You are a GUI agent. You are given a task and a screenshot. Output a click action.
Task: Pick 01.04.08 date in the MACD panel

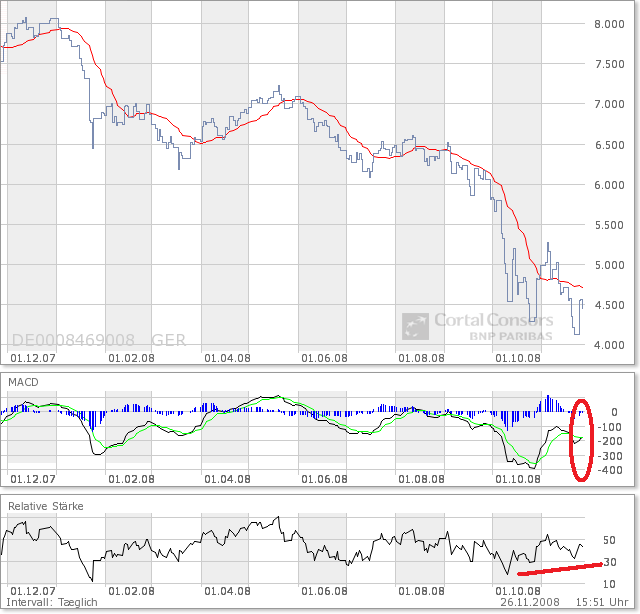tap(227, 479)
